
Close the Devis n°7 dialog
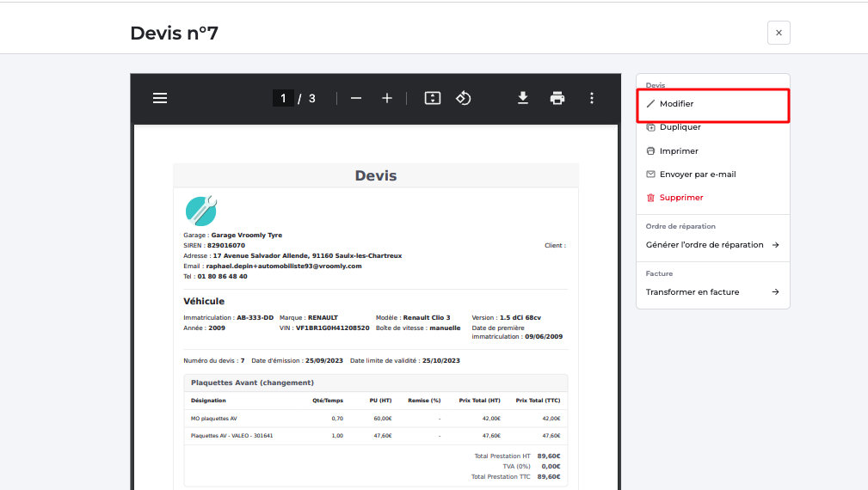pyautogui.click(x=779, y=33)
